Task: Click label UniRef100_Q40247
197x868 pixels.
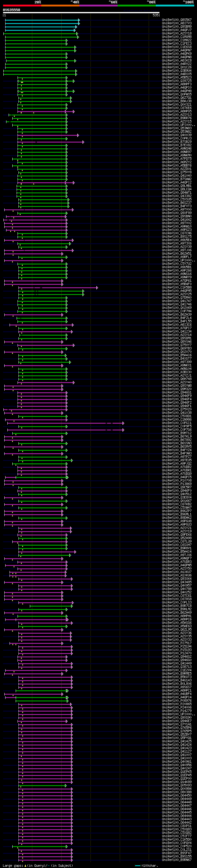Action: pos(177,768)
